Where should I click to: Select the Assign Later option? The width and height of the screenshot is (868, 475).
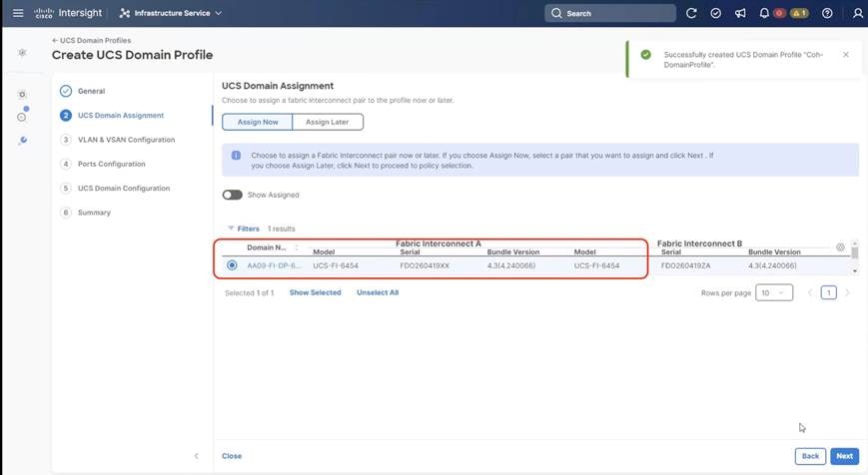click(x=328, y=122)
